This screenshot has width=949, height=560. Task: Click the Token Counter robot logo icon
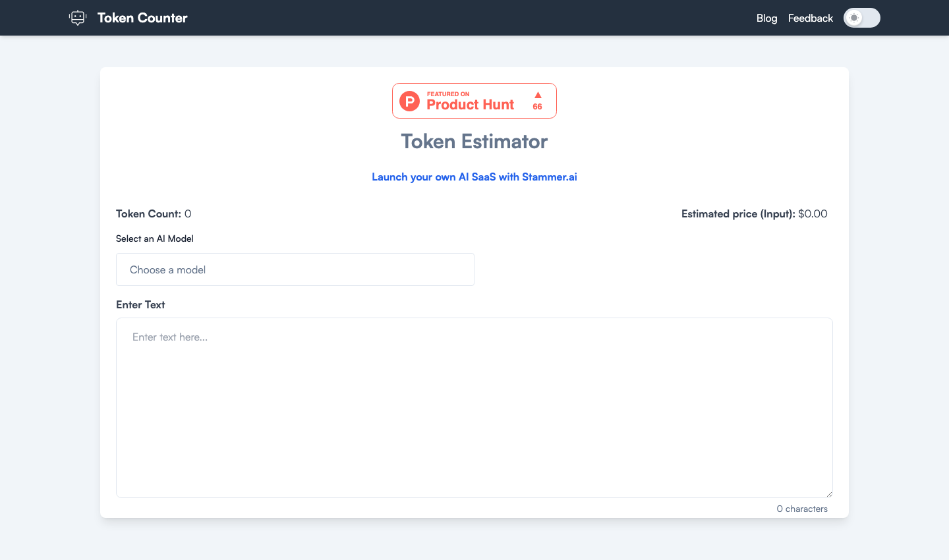[78, 18]
